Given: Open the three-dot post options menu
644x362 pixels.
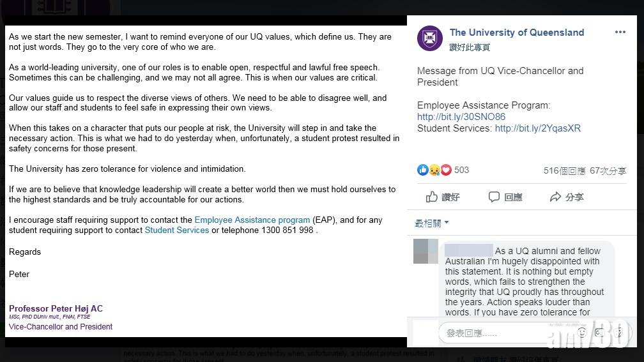Looking at the screenshot, I should [620, 32].
